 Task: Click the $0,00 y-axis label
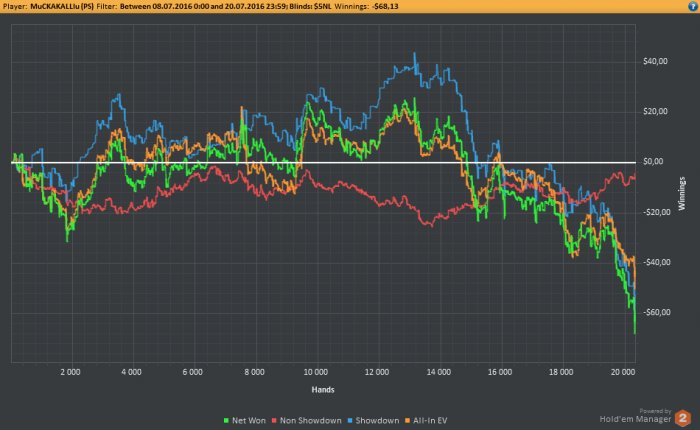656,162
